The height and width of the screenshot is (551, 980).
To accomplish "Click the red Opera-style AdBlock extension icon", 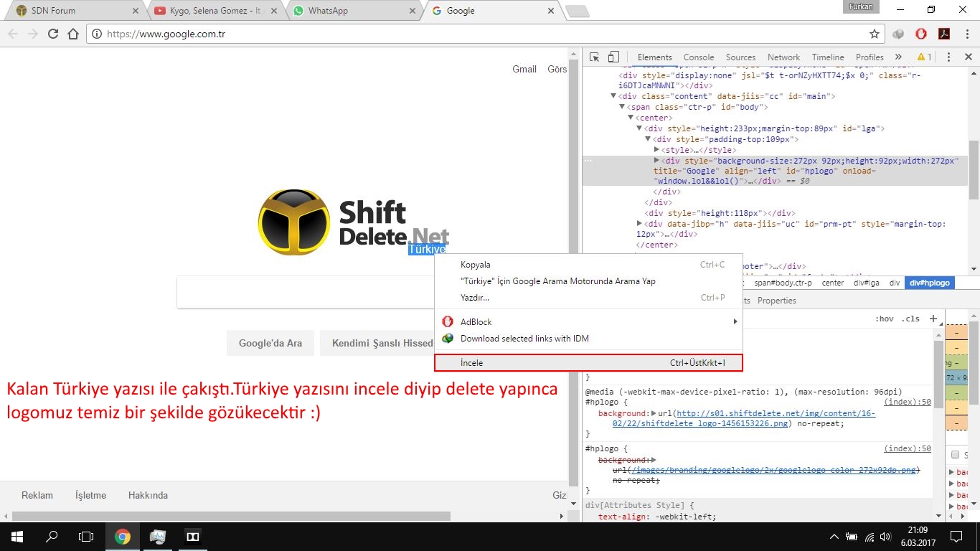I will [x=921, y=34].
